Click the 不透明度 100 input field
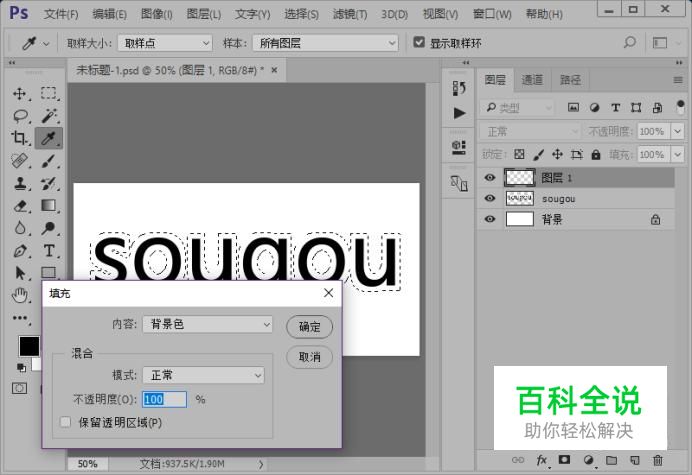Screen dimensions: 692x475 tap(164, 400)
